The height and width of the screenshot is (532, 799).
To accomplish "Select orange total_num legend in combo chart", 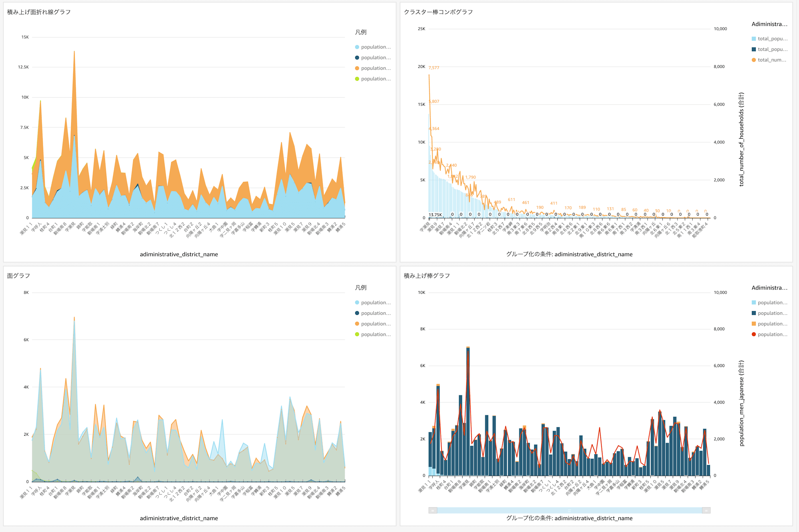I will pyautogui.click(x=769, y=60).
